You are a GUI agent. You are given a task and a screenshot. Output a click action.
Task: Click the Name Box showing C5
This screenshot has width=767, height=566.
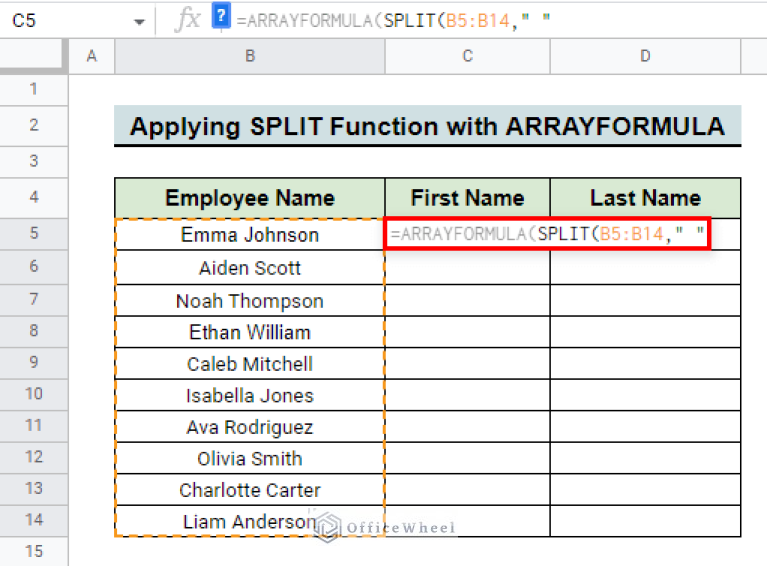coord(60,20)
